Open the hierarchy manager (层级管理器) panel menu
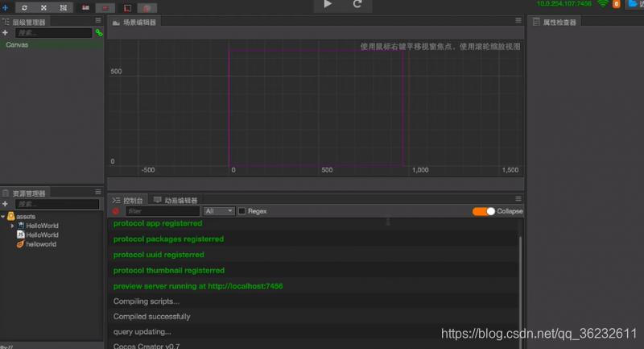Image resolution: width=644 pixels, height=349 pixels. (x=97, y=20)
